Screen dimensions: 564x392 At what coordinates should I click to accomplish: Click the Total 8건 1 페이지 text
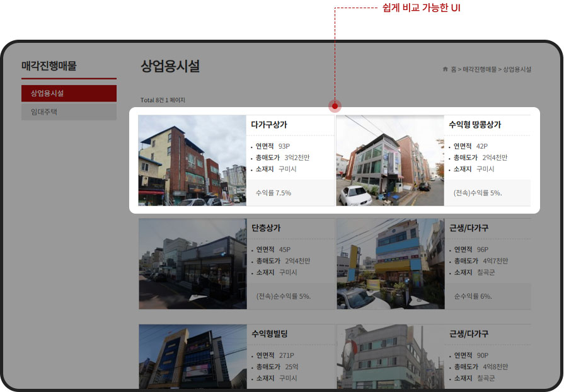click(x=163, y=100)
